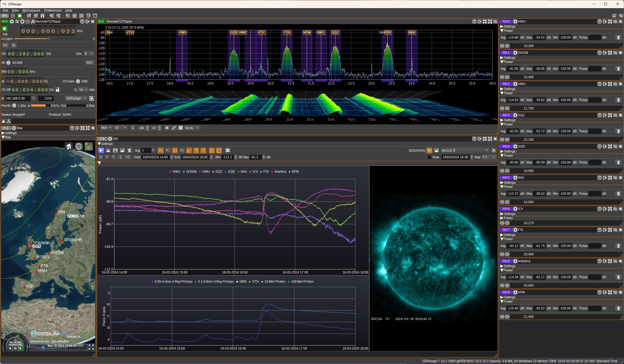The height and width of the screenshot is (364, 624).
Task: Toggle AGC button on device panel
Action: click(x=90, y=62)
